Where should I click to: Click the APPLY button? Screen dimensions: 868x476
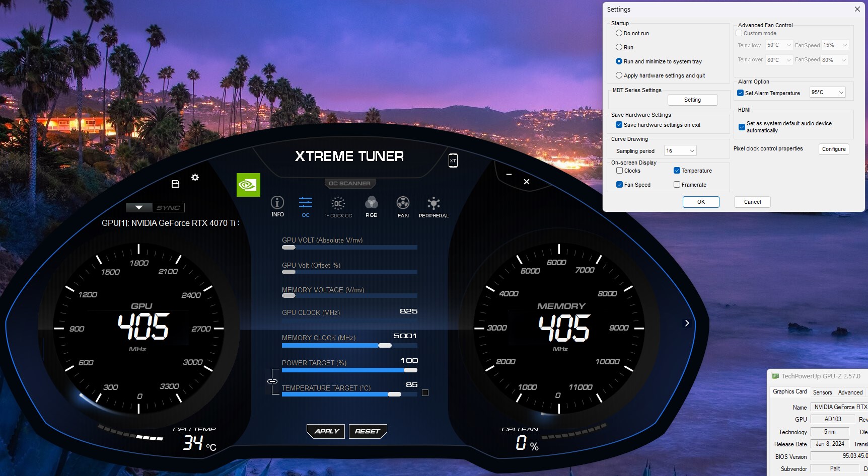[x=326, y=431]
